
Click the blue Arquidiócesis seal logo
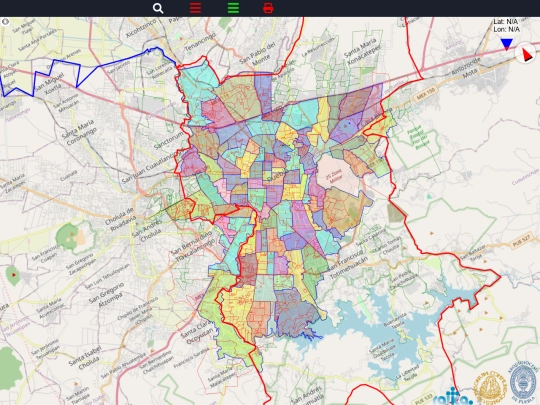[x=523, y=382]
